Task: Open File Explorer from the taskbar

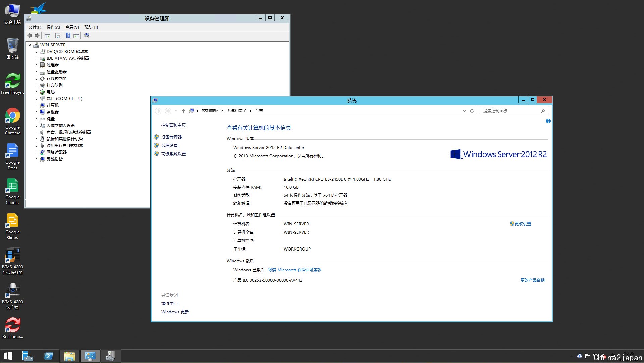Action: (x=69, y=356)
